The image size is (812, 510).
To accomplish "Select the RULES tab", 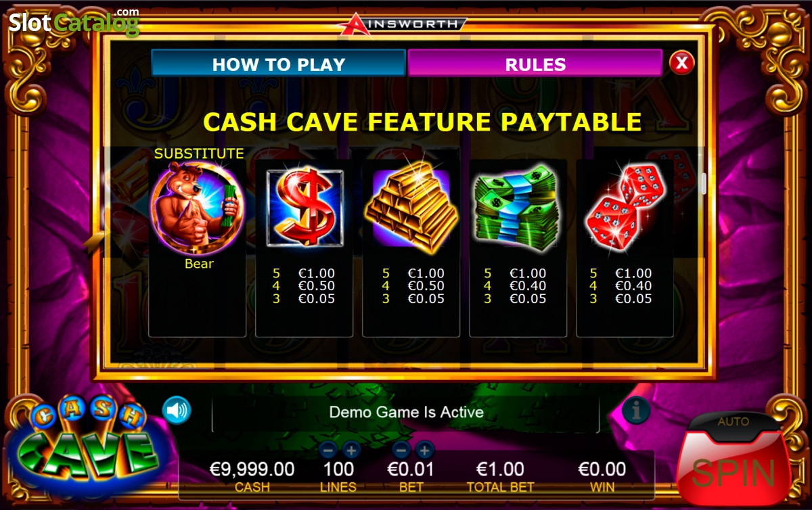I will click(x=535, y=64).
